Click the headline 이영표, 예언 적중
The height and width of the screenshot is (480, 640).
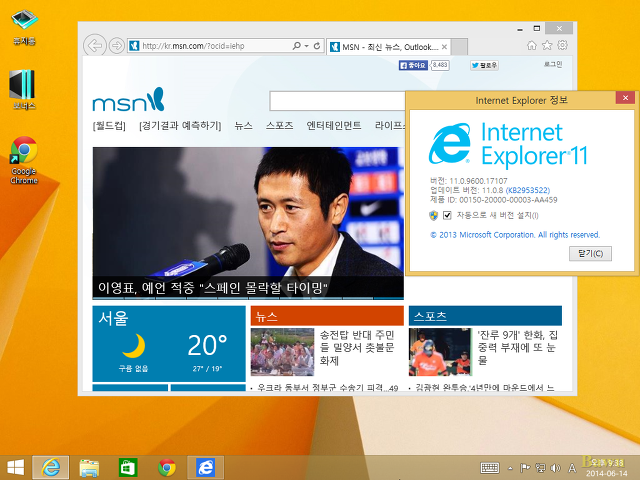coord(213,288)
